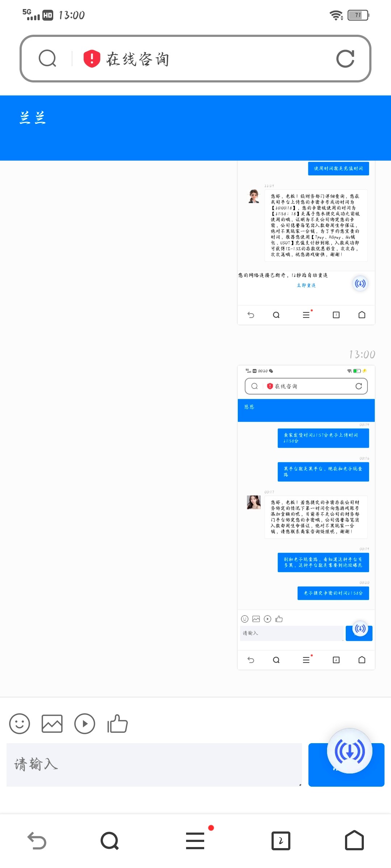Tap the red shield security warning icon
The height and width of the screenshot is (868, 391).
pyautogui.click(x=92, y=59)
